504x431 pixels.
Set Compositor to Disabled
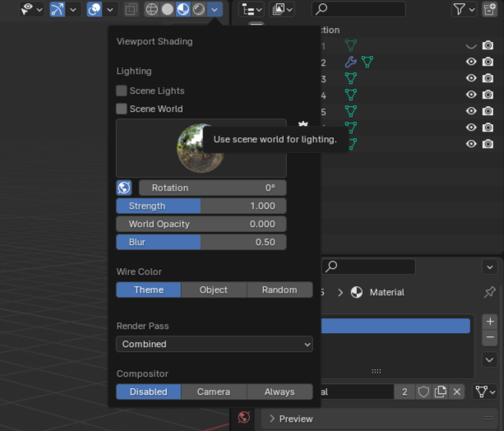[x=149, y=392]
